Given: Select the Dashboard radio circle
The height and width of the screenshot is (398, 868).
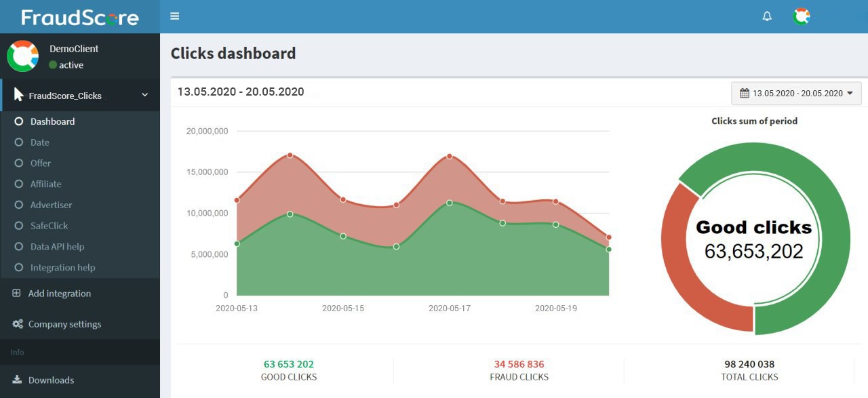Looking at the screenshot, I should pos(19,121).
